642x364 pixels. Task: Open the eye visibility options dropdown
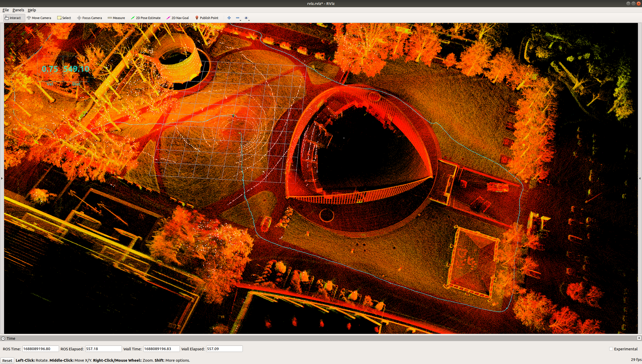click(x=247, y=18)
